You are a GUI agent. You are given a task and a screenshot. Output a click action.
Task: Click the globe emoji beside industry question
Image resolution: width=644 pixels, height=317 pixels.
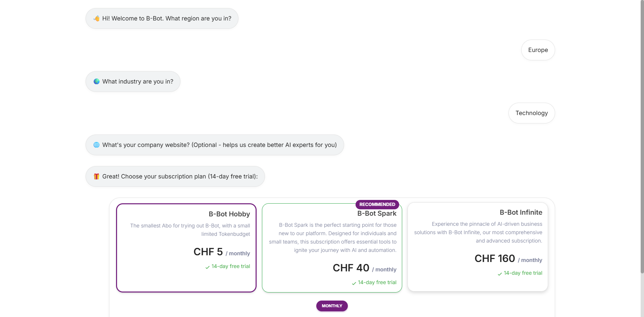point(96,81)
